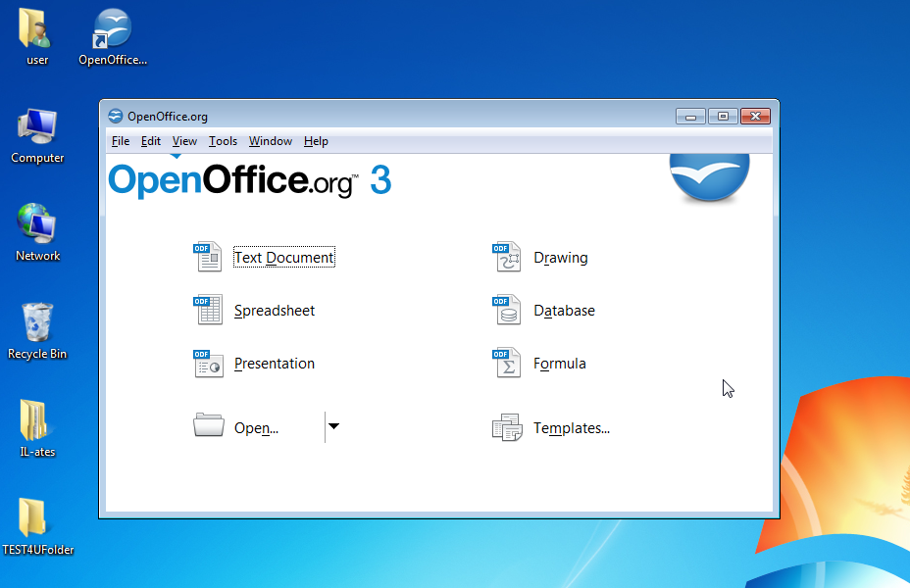
Task: Click the Drawing ODF icon
Action: point(507,257)
